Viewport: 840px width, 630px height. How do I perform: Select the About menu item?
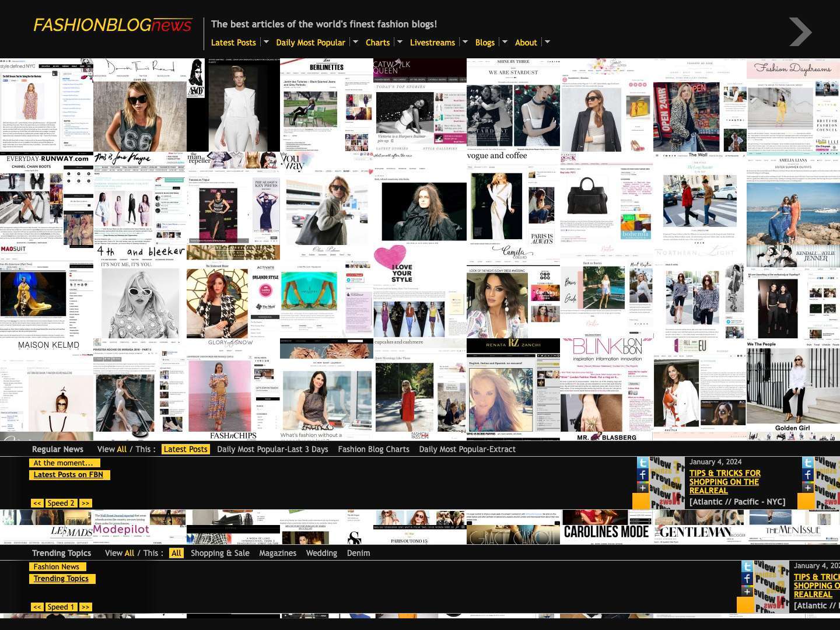point(526,42)
